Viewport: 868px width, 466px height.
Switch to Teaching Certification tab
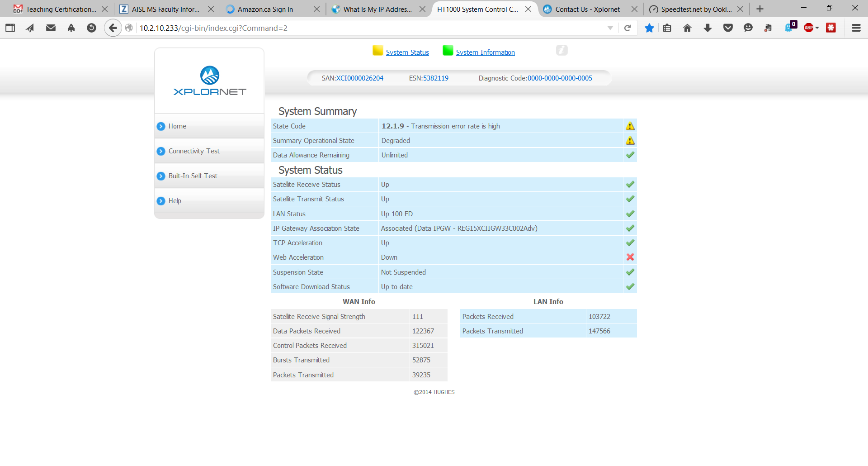click(61, 9)
